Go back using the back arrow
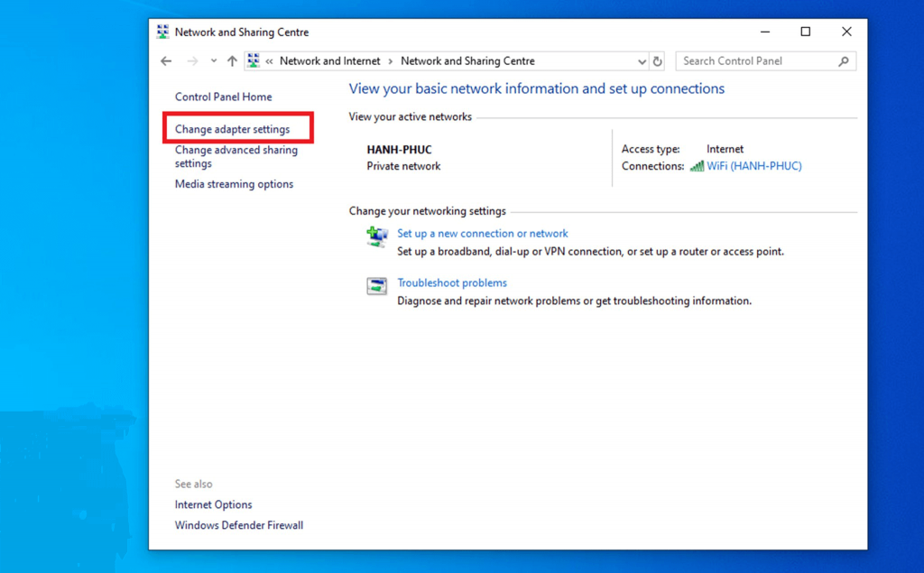This screenshot has width=924, height=573. coord(166,61)
